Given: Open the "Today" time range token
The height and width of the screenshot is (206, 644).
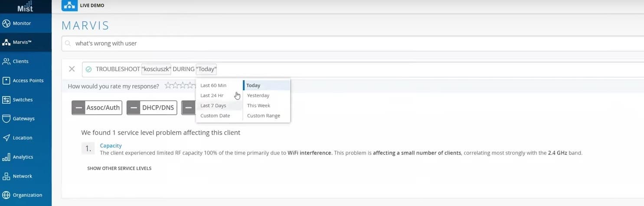Looking at the screenshot, I should pos(206,69).
